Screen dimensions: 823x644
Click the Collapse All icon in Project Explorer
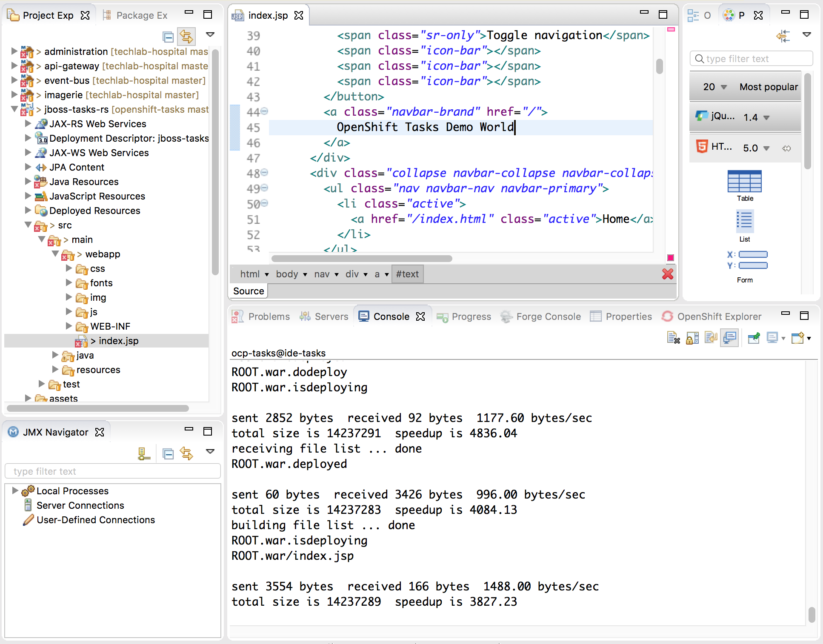click(x=168, y=37)
